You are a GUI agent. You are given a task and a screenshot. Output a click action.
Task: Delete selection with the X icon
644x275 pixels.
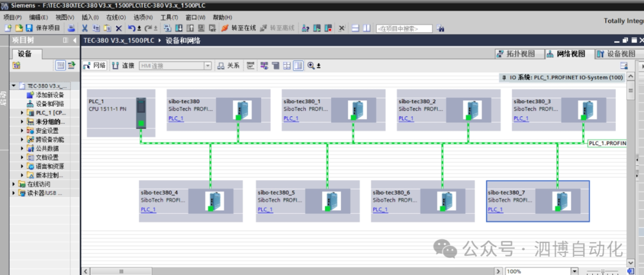[x=119, y=29]
